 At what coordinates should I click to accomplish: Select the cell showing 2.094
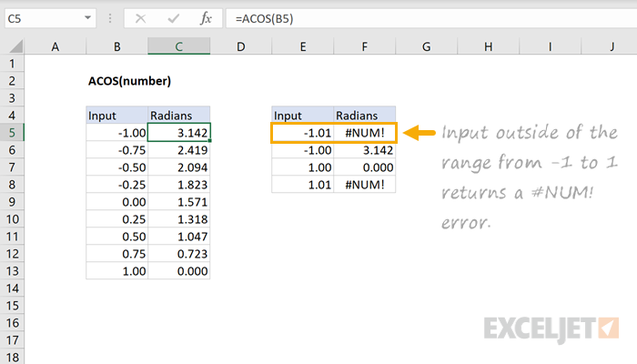[178, 167]
